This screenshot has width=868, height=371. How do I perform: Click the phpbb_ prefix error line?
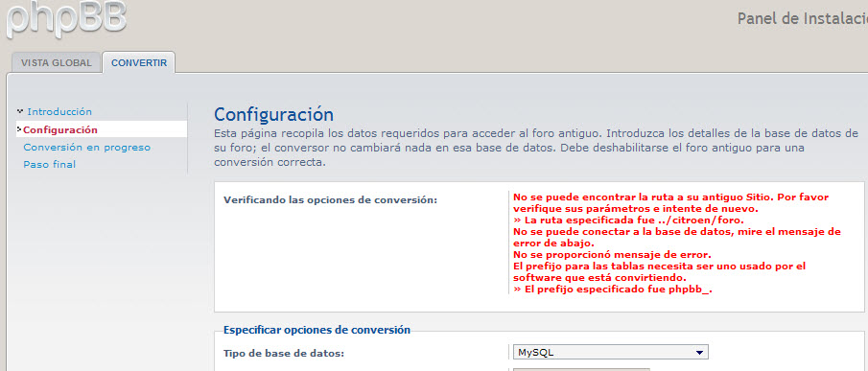pos(612,290)
